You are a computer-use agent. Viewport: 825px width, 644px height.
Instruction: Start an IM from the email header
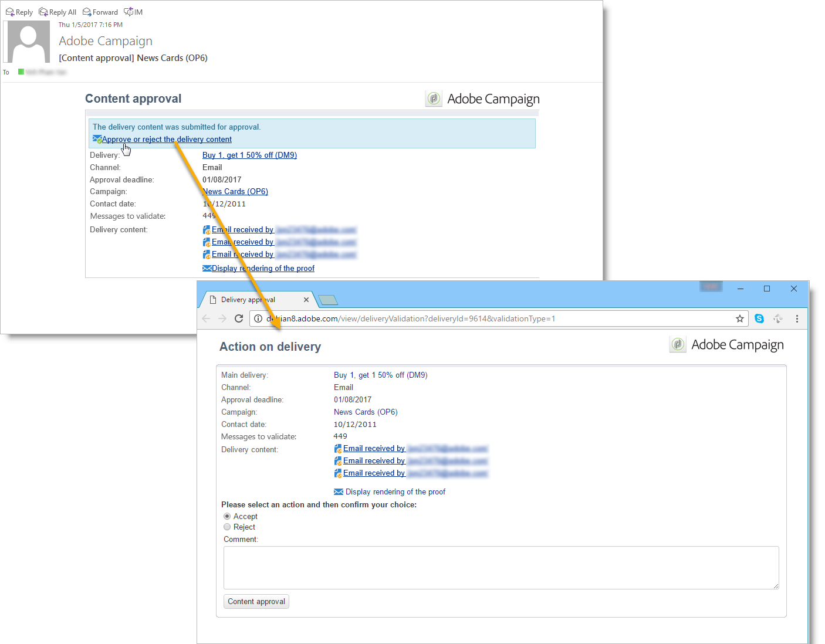coord(133,12)
